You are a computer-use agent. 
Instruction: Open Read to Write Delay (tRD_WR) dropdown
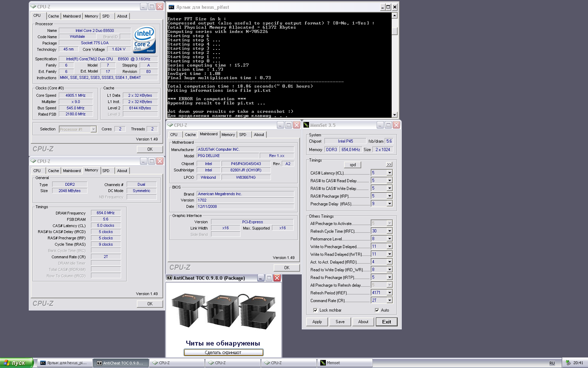click(x=390, y=270)
